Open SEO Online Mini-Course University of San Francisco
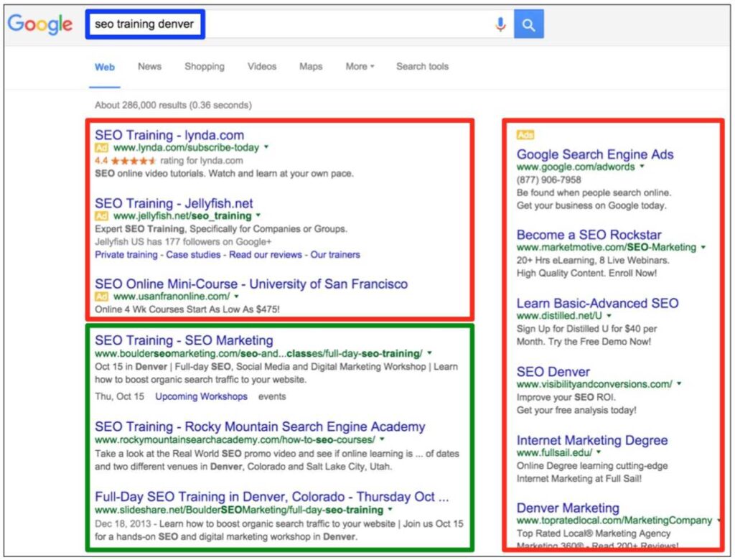 pyautogui.click(x=251, y=284)
